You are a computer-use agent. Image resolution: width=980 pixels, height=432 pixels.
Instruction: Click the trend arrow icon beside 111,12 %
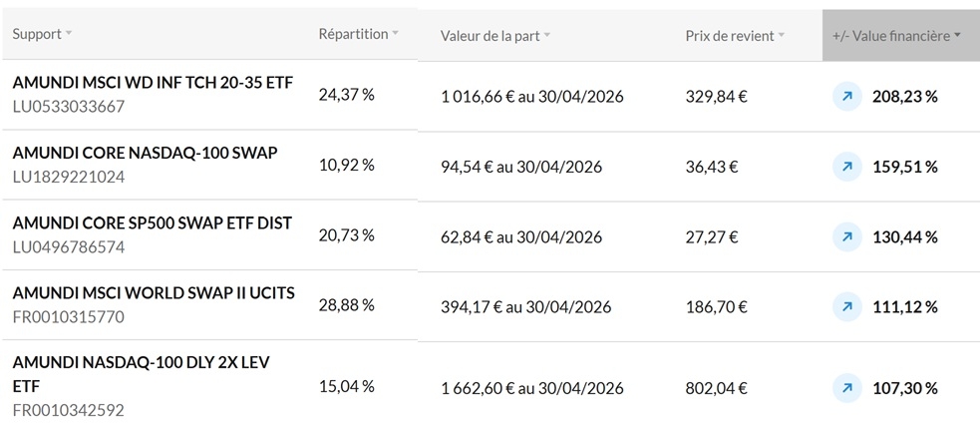click(x=846, y=306)
